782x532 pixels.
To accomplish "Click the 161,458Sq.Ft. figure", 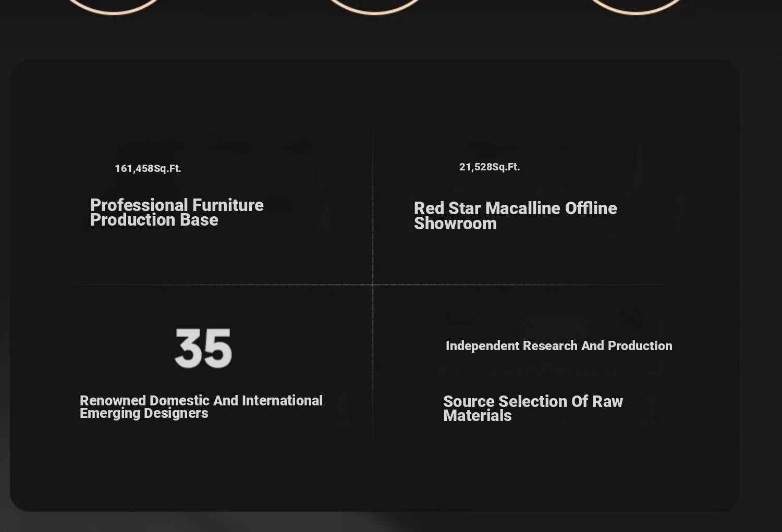I will pos(148,168).
